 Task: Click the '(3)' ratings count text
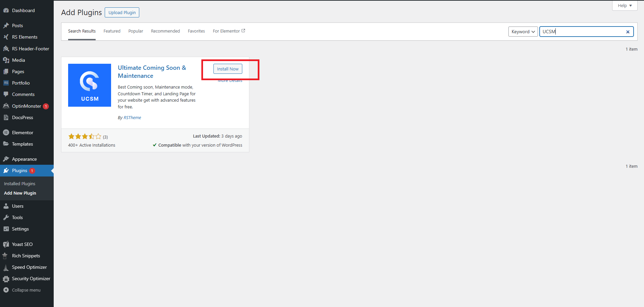click(x=105, y=137)
